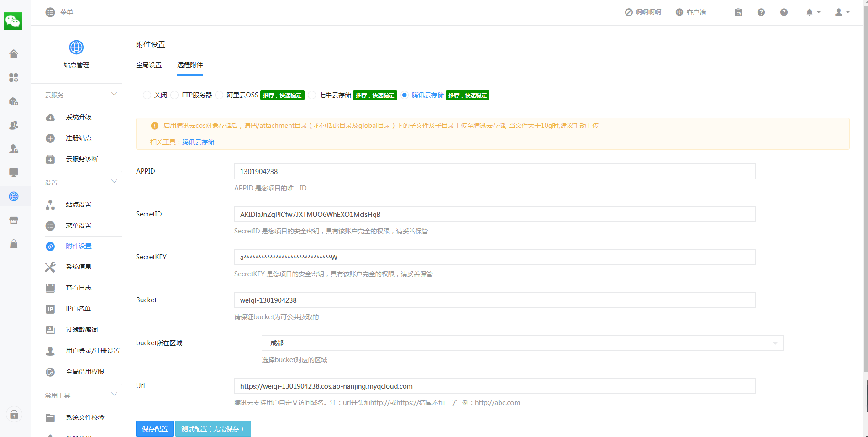This screenshot has width=868, height=437.
Task: Open the 腾讯云存储 related tool link
Action: [198, 142]
